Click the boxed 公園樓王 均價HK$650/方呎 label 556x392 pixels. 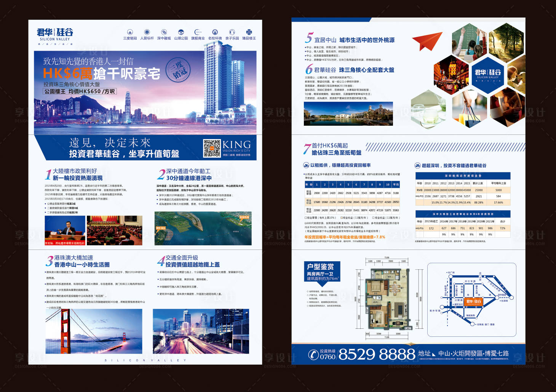80,91
